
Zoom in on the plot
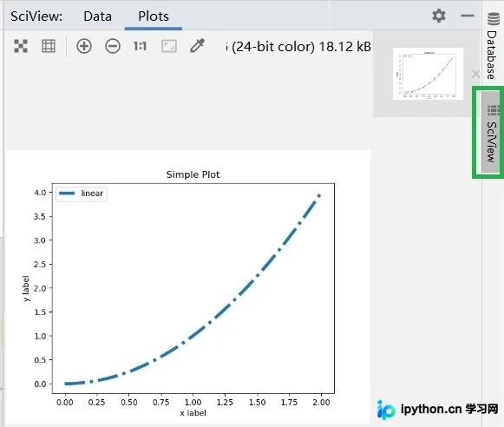pos(84,46)
